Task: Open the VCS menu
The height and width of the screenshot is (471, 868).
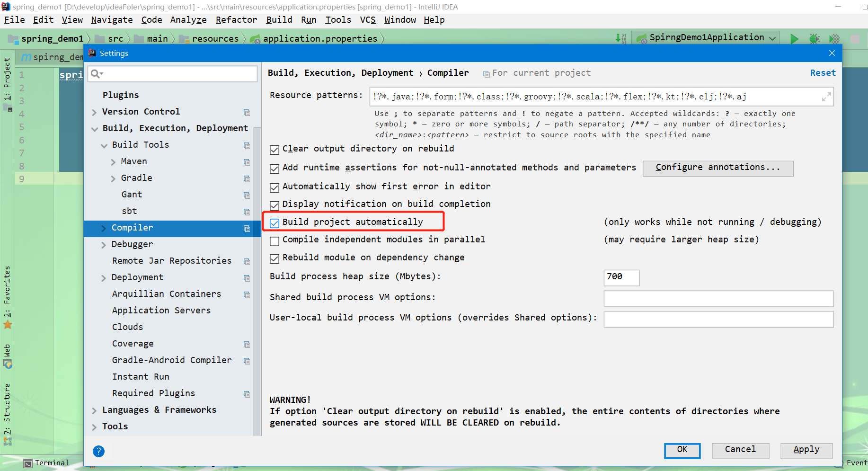Action: point(368,20)
